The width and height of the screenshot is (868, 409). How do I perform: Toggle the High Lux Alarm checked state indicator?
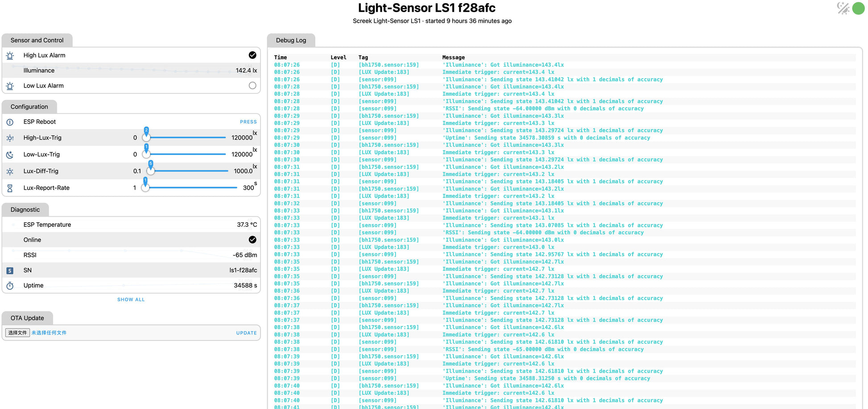252,55
